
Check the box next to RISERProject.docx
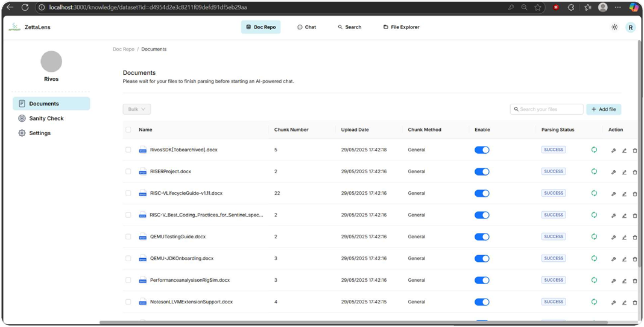click(128, 171)
